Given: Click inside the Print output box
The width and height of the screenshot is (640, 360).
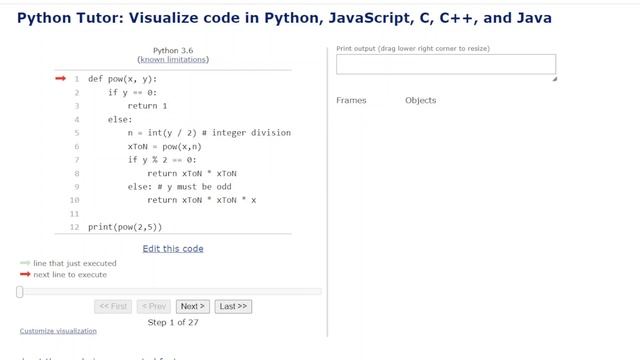Looking at the screenshot, I should point(446,64).
